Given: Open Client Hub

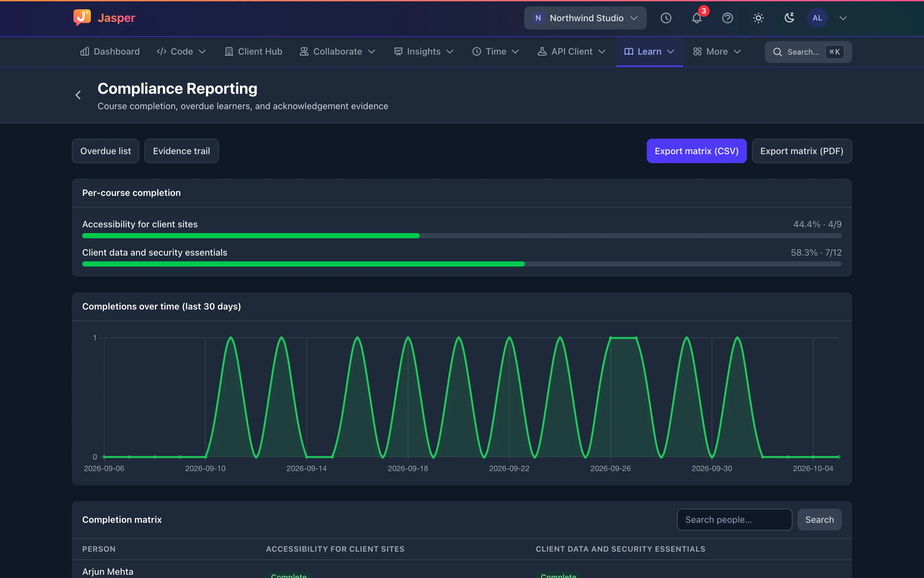Looking at the screenshot, I should pos(253,52).
